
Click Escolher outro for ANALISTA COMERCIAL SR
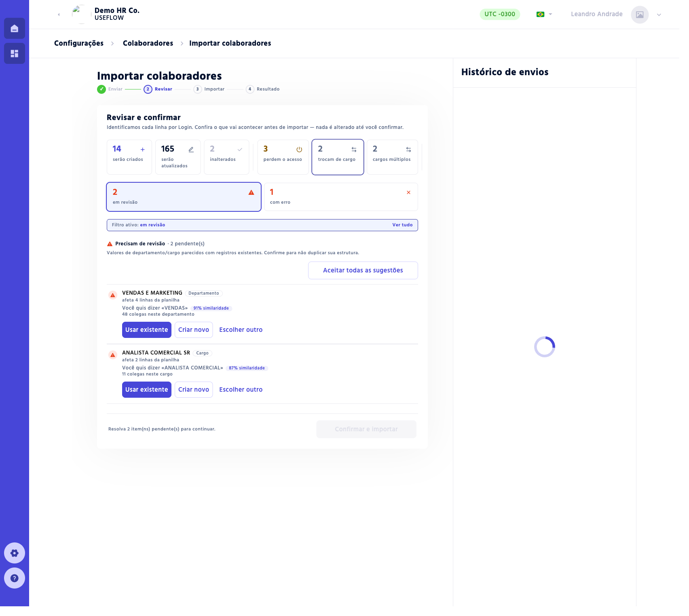pos(241,390)
